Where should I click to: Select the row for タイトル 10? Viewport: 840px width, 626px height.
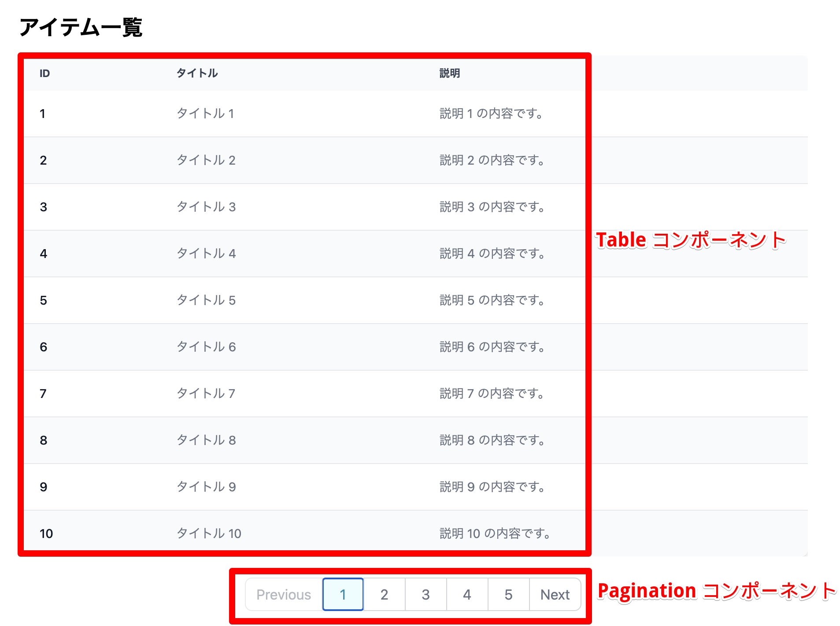[208, 533]
